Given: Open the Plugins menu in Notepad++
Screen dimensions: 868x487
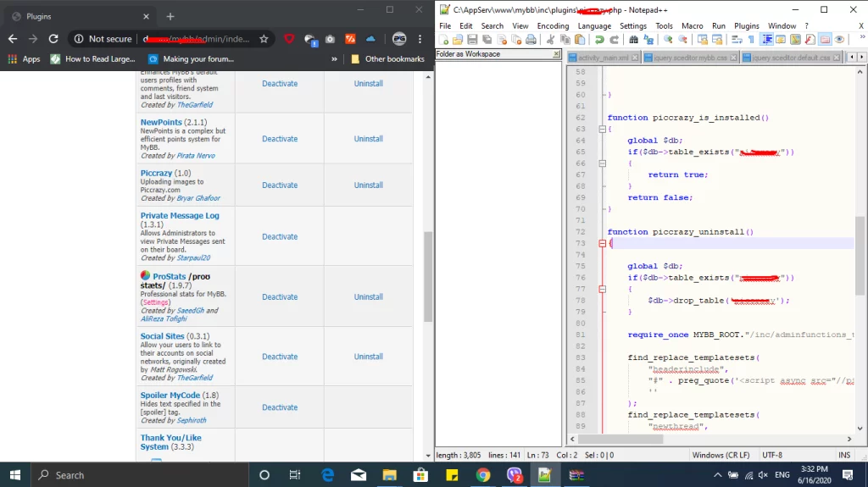Looking at the screenshot, I should [746, 26].
